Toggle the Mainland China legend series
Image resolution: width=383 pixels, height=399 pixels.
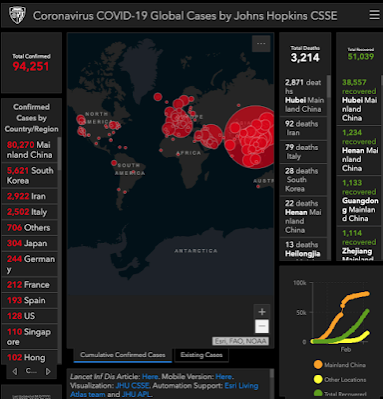(340, 365)
